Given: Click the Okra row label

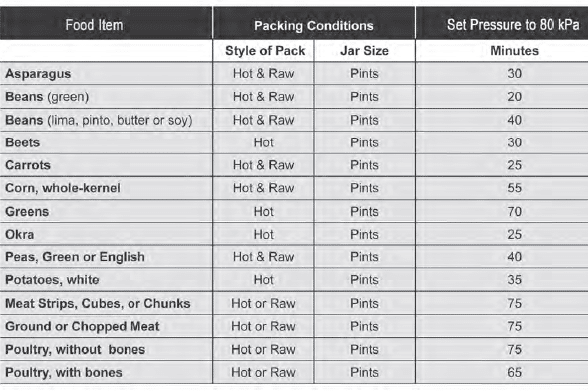Looking at the screenshot, I should click(x=20, y=234).
